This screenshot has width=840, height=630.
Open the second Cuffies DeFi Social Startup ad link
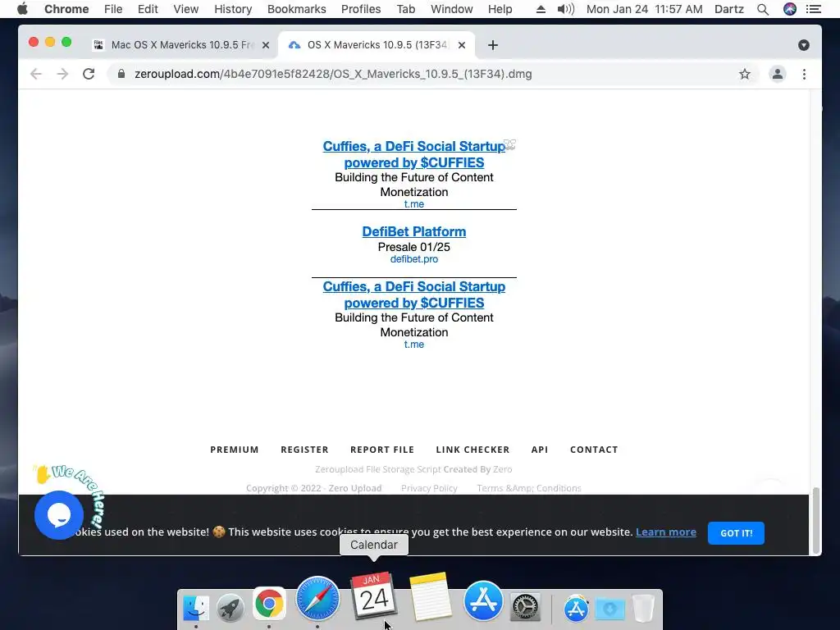[x=413, y=294]
